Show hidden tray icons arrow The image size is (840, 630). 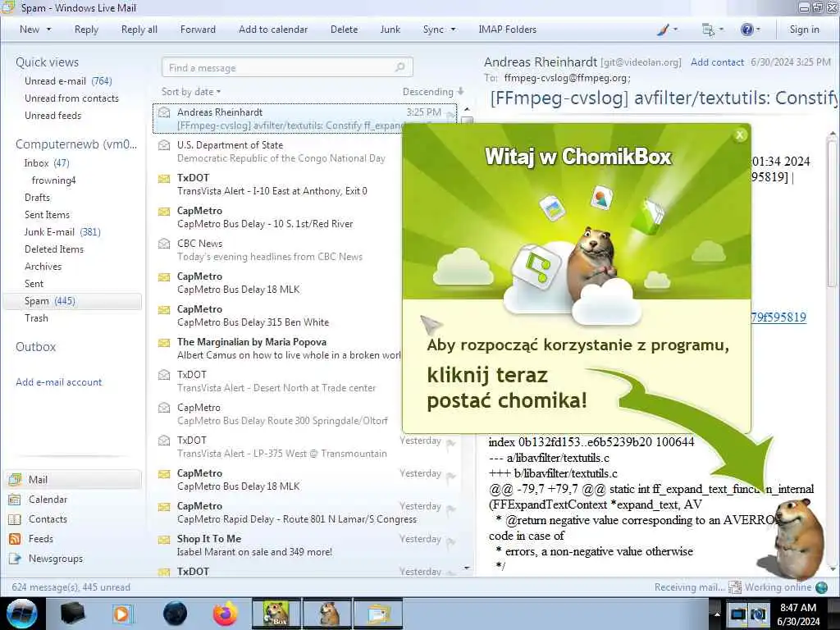[717, 614]
